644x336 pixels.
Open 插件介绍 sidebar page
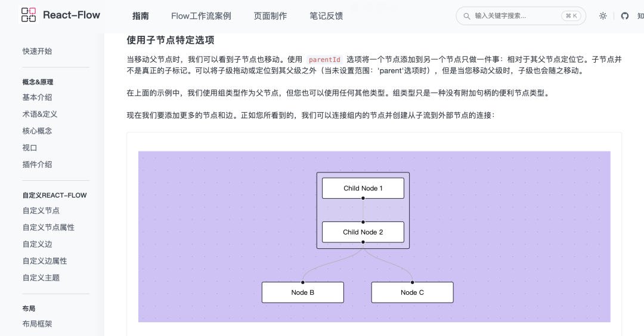(38, 165)
